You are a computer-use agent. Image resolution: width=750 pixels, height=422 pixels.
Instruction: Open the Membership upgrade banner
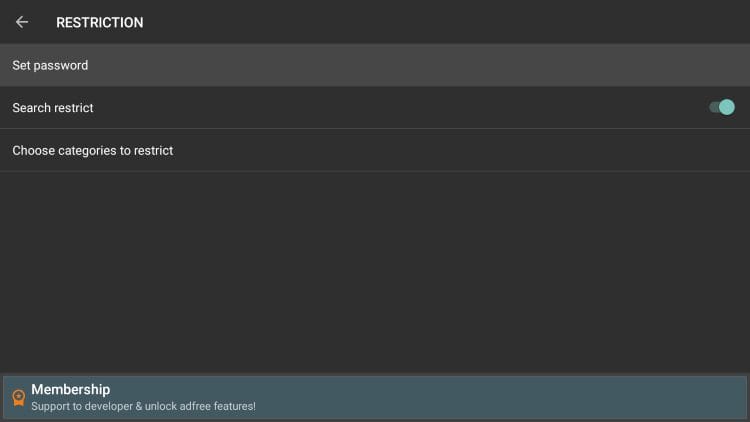pos(375,397)
